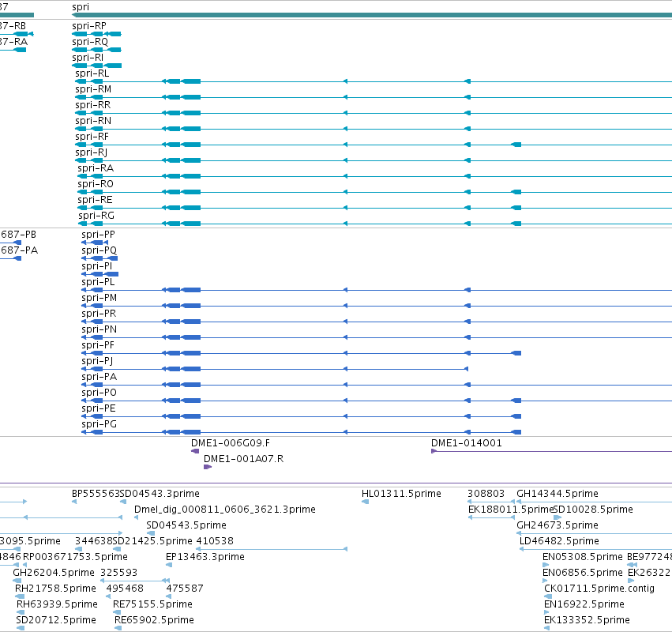
Task: Click the 475587 feature label
Action: (185, 589)
